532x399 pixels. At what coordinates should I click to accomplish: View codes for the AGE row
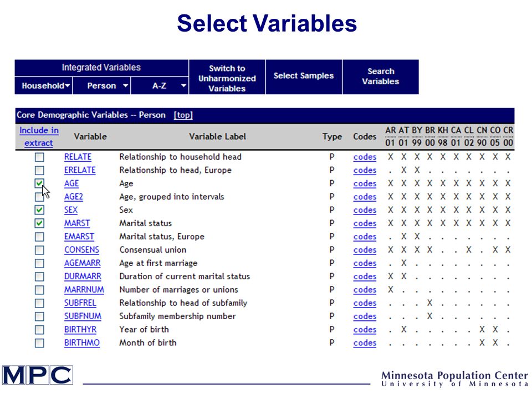pos(365,183)
